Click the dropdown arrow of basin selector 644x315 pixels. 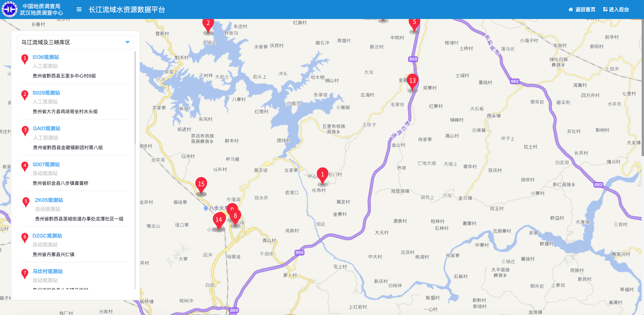128,42
